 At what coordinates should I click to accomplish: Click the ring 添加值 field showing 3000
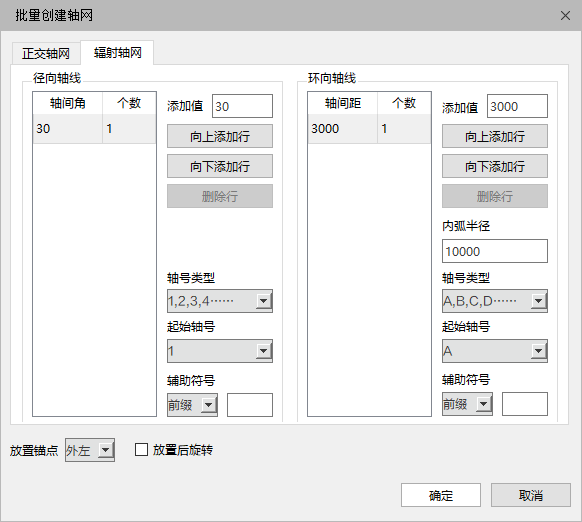[x=517, y=106]
